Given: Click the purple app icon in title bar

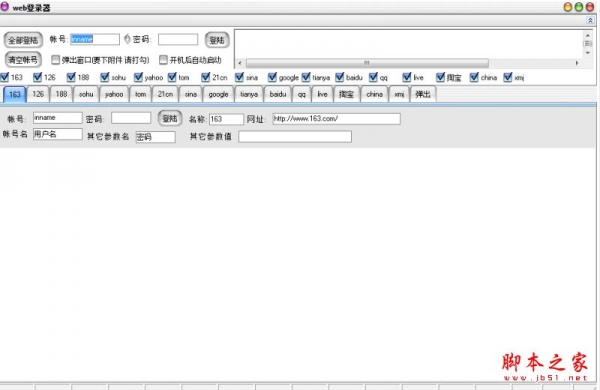Looking at the screenshot, I should (x=5, y=7).
